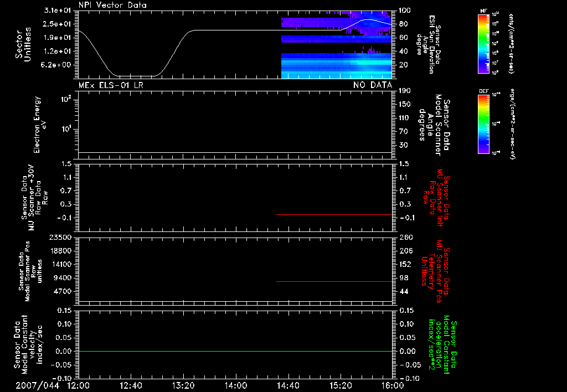Click the 3.1e+01 Sector axis tick label
Image resolution: width=567 pixels, height=392 pixels.
(x=58, y=10)
